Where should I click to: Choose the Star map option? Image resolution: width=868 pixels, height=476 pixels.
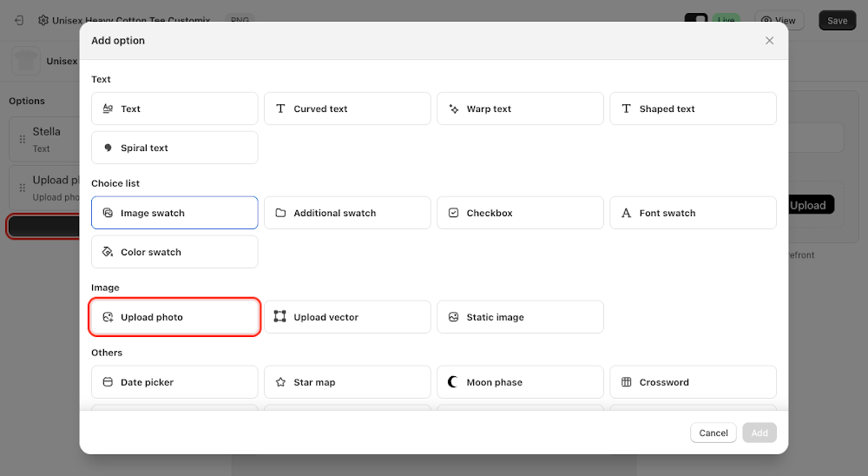pyautogui.click(x=347, y=382)
